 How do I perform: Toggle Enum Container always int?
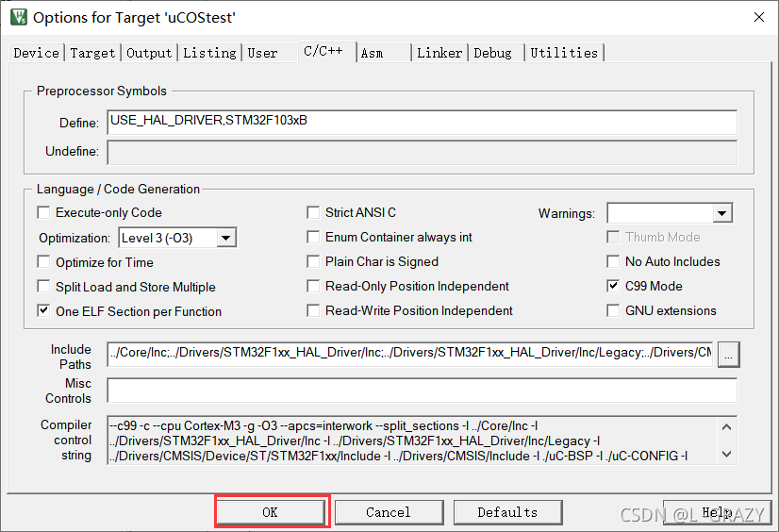(313, 237)
